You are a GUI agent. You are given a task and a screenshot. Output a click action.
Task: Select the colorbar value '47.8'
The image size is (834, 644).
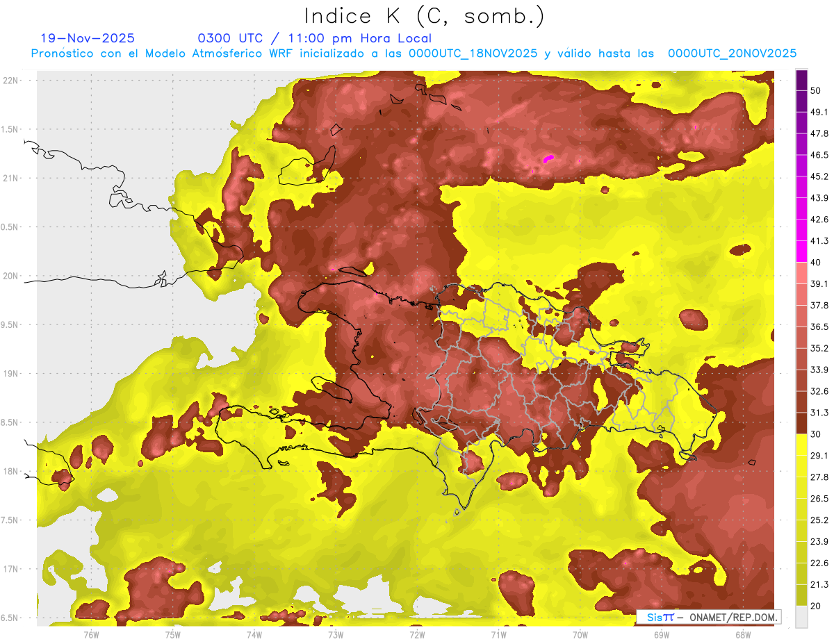pyautogui.click(x=819, y=133)
